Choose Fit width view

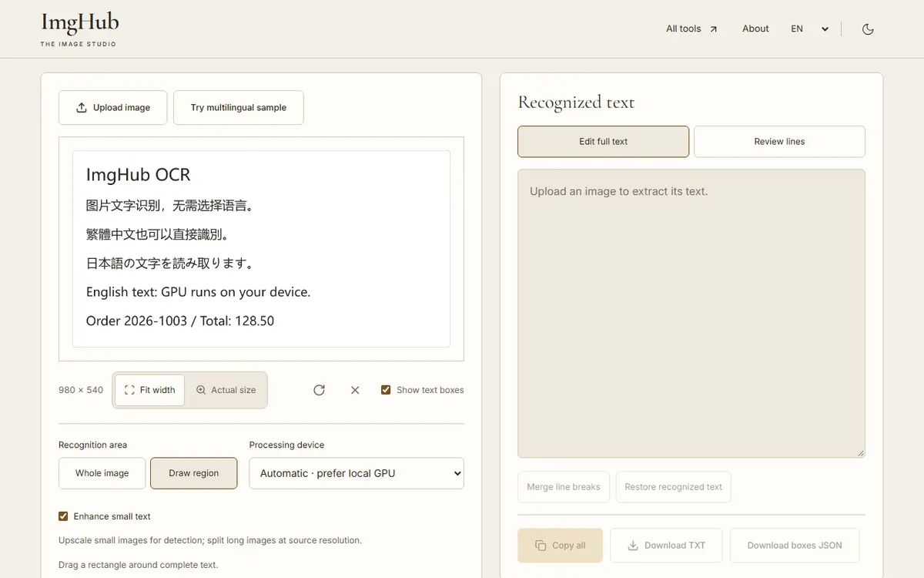tap(150, 390)
